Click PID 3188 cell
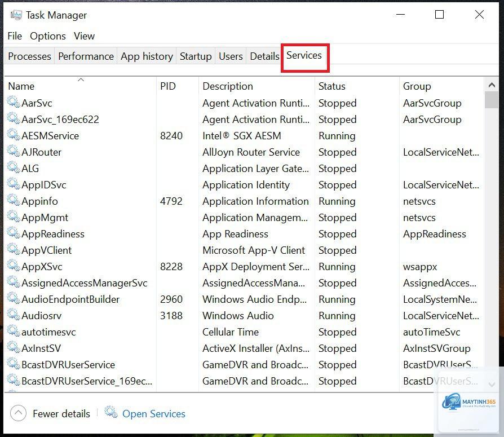 [x=171, y=316]
